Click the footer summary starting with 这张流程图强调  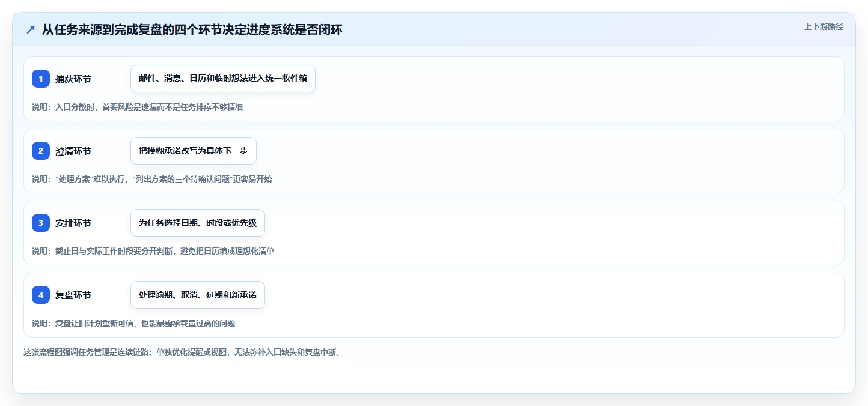tap(182, 352)
